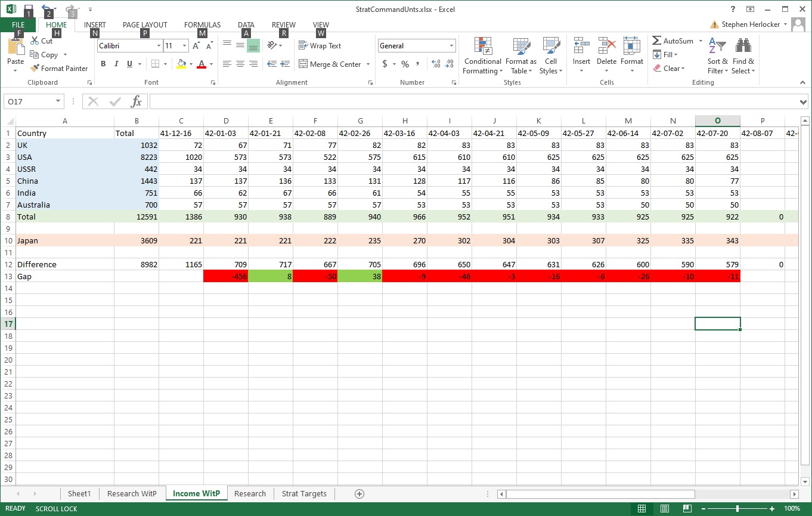The image size is (812, 516).
Task: Open the fill color dropdown arrow
Action: coord(191,64)
